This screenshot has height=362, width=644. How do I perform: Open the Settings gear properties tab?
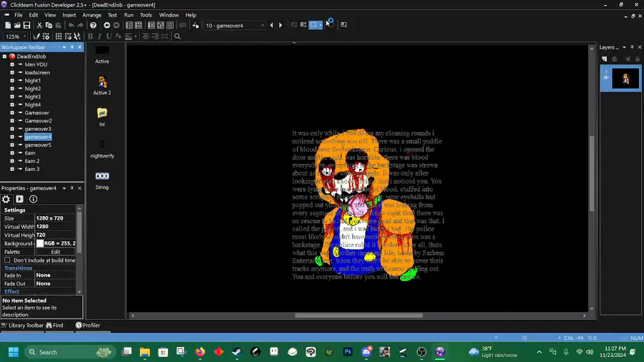6,199
